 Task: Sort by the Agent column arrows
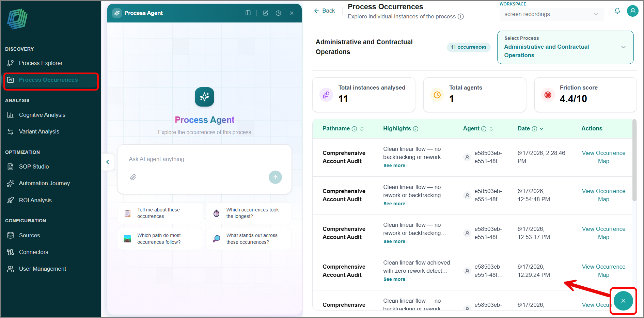pyautogui.click(x=491, y=129)
